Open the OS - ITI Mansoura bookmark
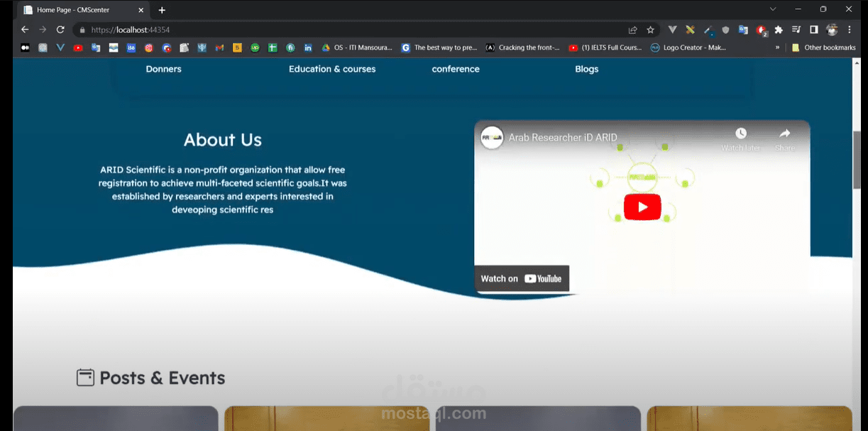The height and width of the screenshot is (431, 868). click(357, 48)
